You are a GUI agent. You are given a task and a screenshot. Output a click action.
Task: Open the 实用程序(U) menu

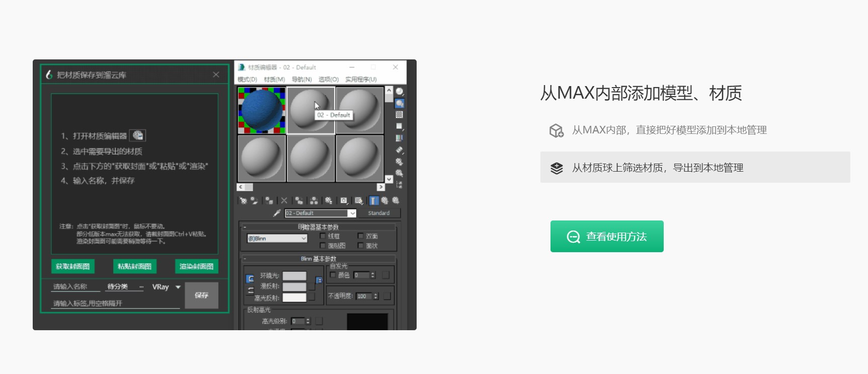tap(361, 80)
